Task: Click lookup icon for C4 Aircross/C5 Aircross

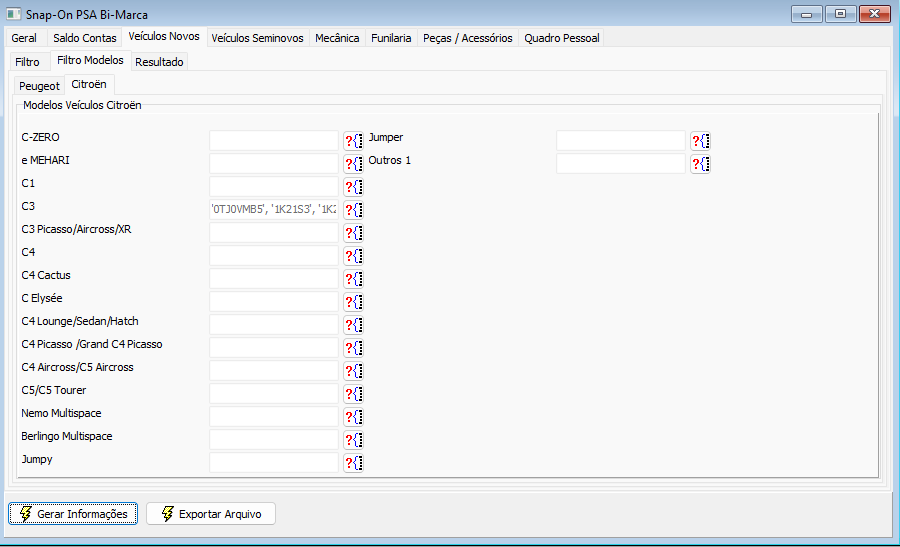Action: 354,370
